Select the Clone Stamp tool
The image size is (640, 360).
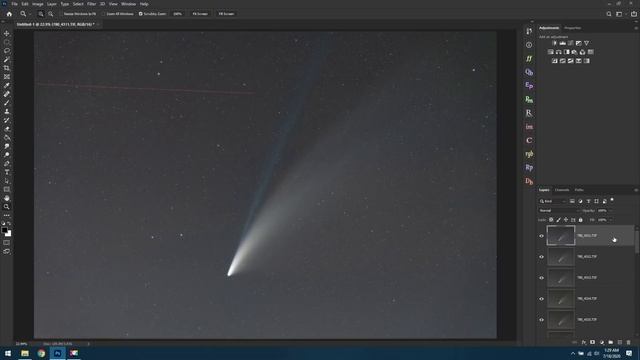click(7, 111)
